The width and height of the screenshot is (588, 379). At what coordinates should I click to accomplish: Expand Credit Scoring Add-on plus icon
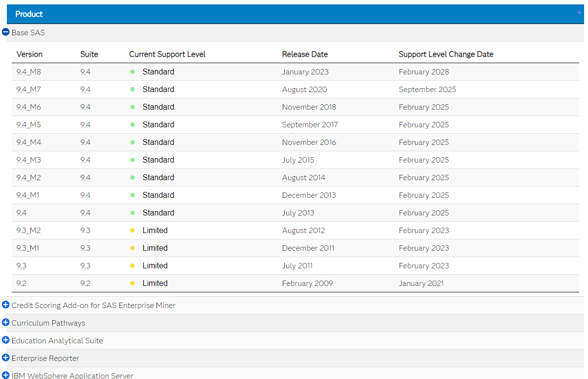6,305
